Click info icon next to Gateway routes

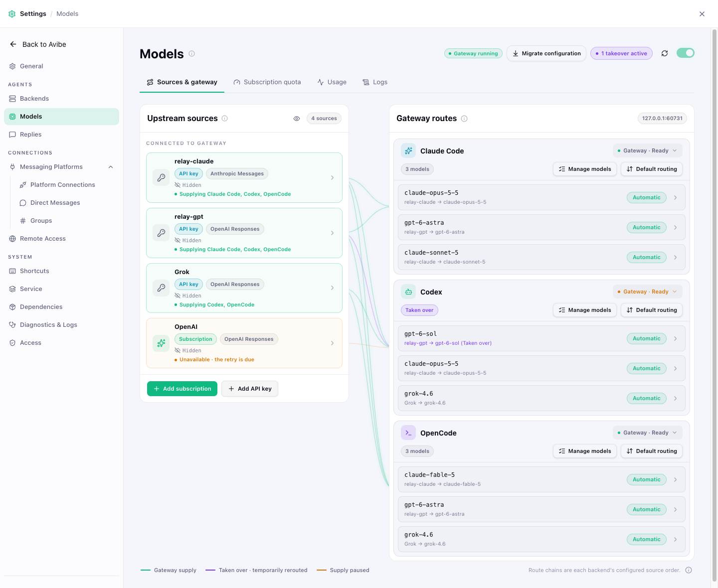[464, 119]
